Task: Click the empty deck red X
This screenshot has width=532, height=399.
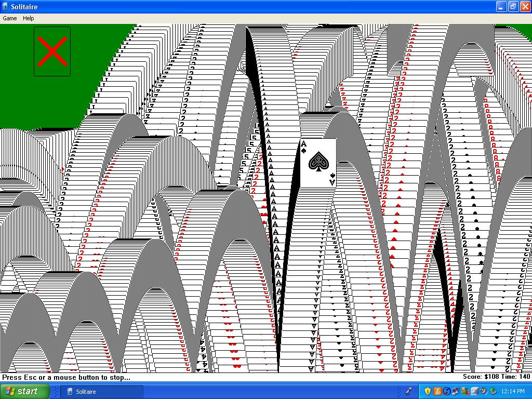Action: 52,51
